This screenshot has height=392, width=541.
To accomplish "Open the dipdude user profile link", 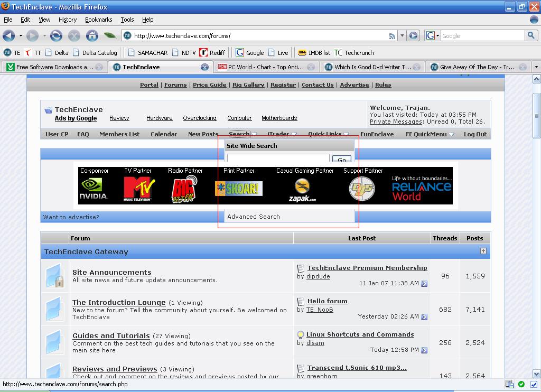I will coord(318,276).
